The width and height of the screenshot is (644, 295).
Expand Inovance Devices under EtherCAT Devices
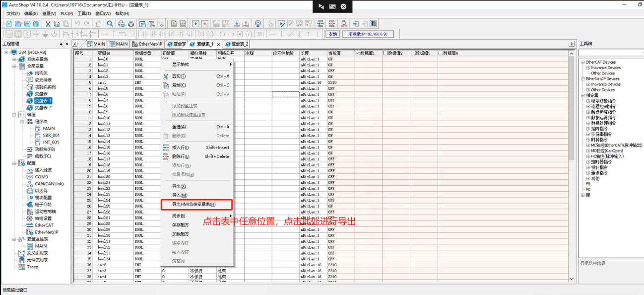pos(588,68)
